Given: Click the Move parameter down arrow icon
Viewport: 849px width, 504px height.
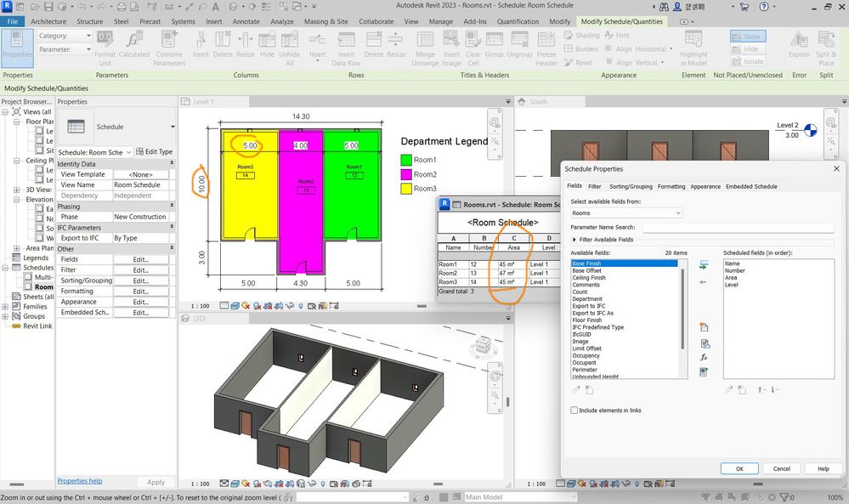Looking at the screenshot, I should 774,390.
